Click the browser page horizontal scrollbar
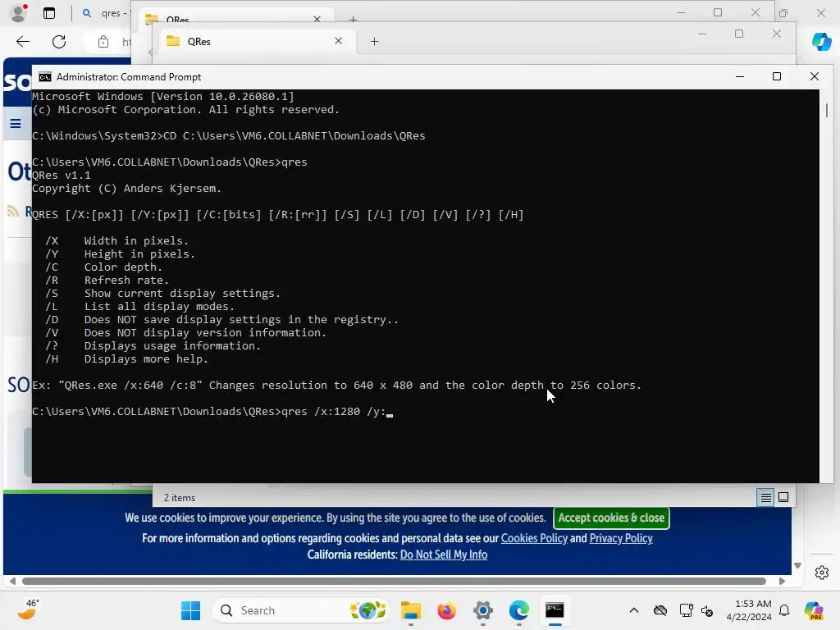This screenshot has width=840, height=630. 394,582
